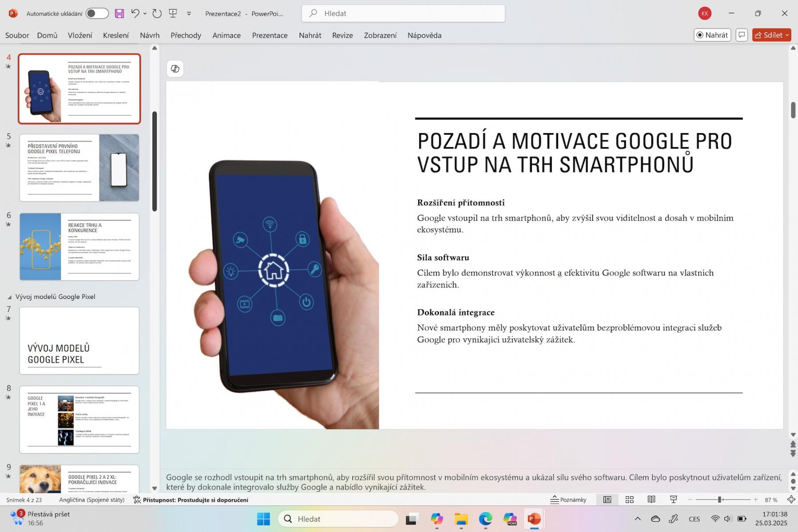
Task: Toggle the Automatické ukládání switch
Action: (x=97, y=13)
